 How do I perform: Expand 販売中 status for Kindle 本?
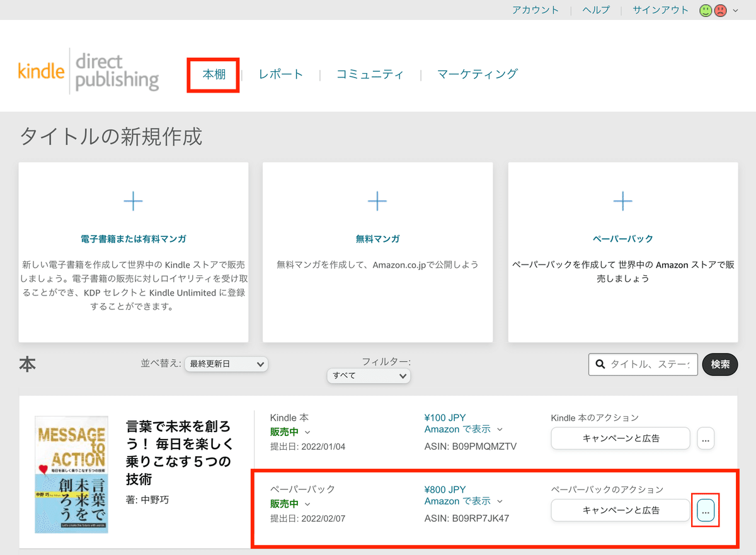click(x=307, y=432)
